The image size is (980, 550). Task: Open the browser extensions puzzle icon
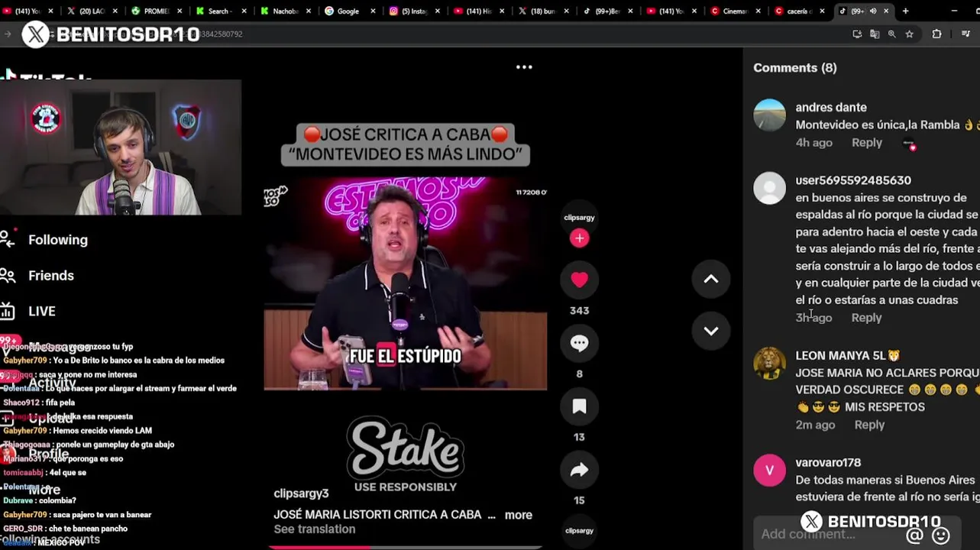[936, 34]
